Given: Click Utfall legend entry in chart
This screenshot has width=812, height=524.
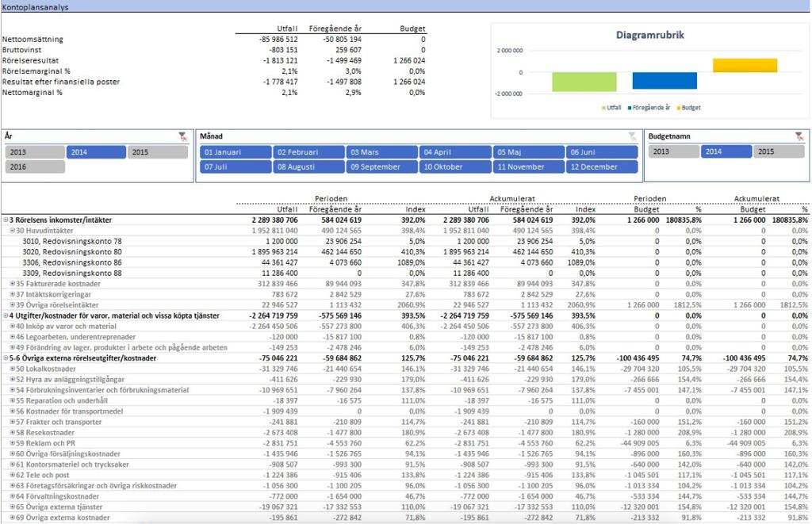Looking at the screenshot, I should [x=611, y=108].
